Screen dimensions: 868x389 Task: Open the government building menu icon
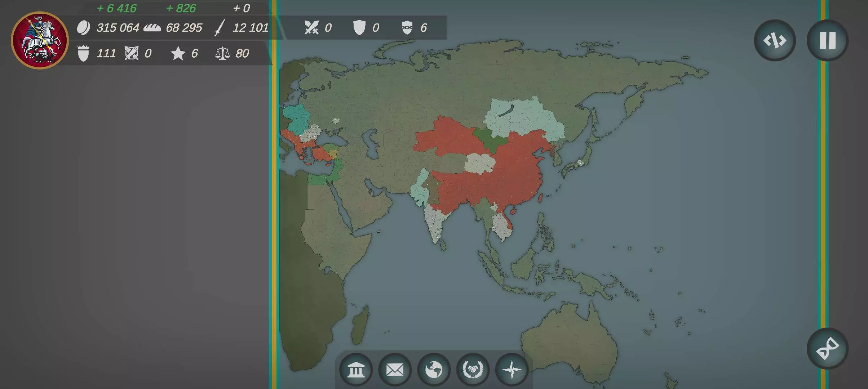356,370
